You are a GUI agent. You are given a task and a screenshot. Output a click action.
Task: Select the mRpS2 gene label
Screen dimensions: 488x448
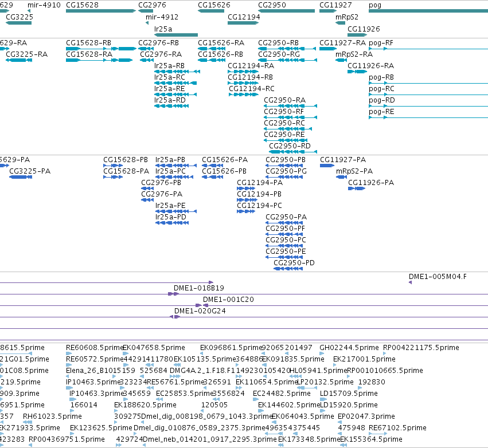click(347, 17)
